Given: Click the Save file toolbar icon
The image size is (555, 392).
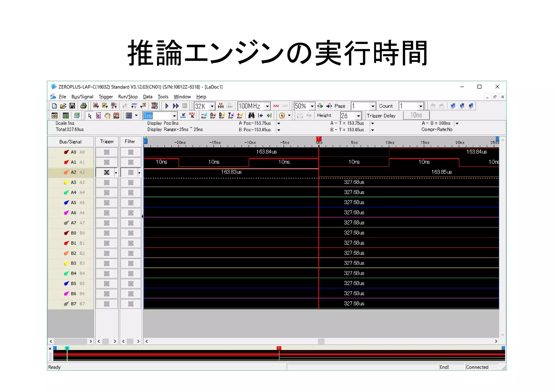Looking at the screenshot, I should point(72,106).
